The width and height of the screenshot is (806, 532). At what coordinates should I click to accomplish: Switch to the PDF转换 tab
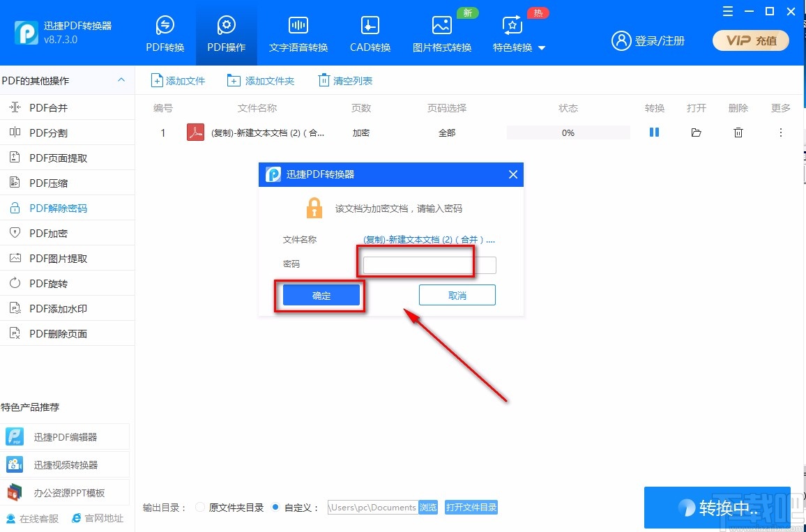[165, 32]
